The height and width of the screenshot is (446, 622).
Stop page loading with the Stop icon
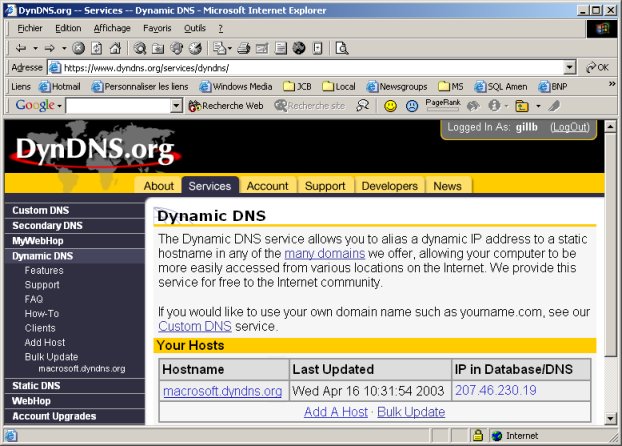(x=78, y=48)
